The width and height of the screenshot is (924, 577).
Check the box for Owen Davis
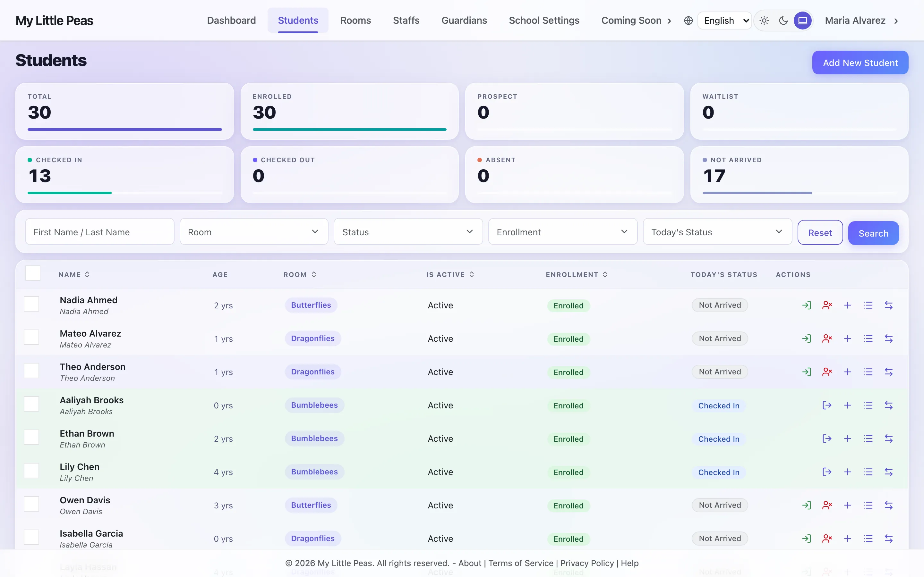[x=31, y=504]
